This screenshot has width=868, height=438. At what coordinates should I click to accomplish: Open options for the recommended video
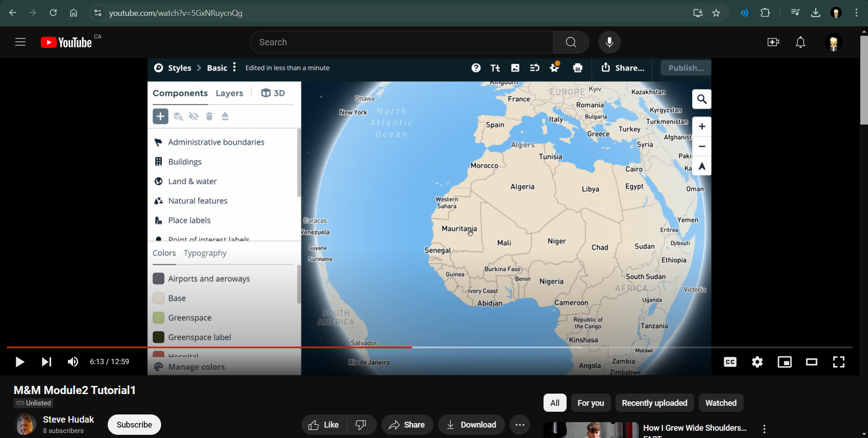click(x=764, y=429)
